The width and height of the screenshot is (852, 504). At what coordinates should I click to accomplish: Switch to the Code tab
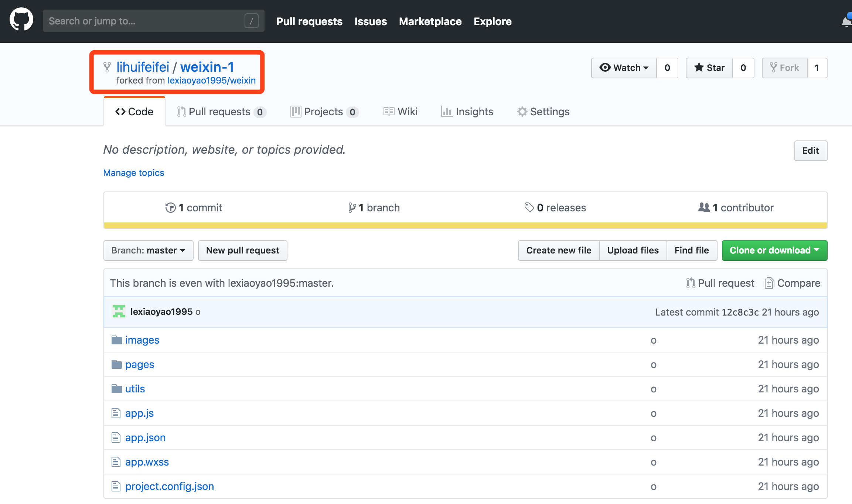(134, 112)
